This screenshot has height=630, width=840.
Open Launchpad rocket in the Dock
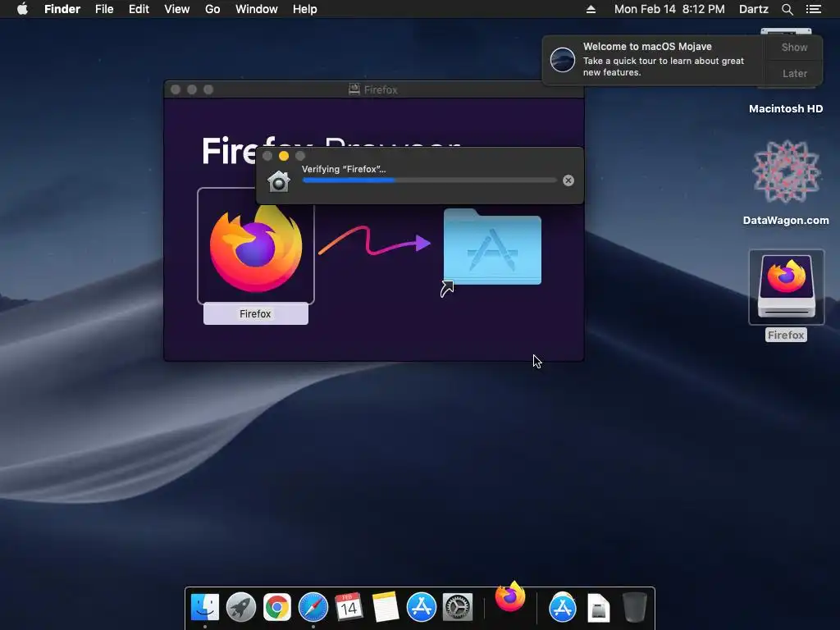coord(240,608)
